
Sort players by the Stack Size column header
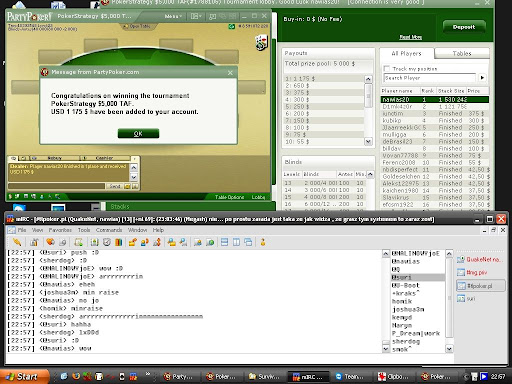tap(451, 91)
